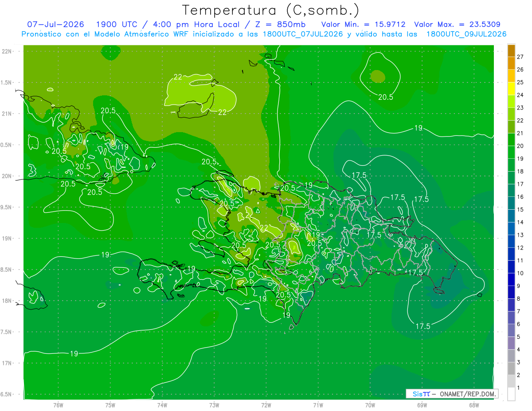The image size is (532, 411).
Task: Click the '19N' latitude axis label
Action: (7, 238)
